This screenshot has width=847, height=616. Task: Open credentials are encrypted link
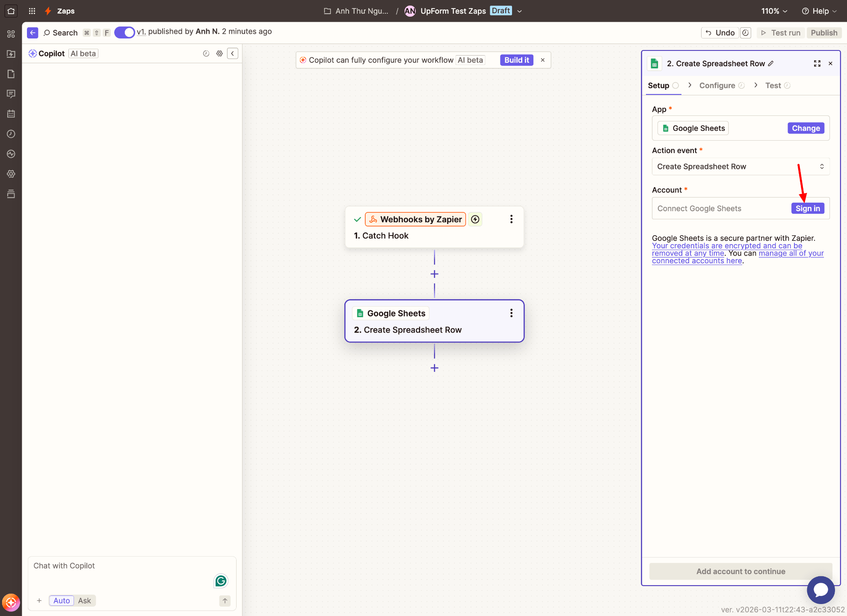(727, 250)
